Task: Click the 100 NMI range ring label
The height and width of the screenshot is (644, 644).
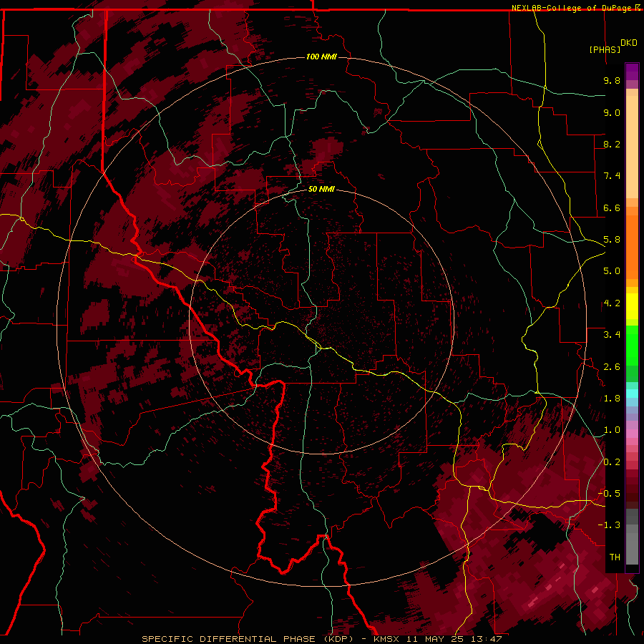Action: pos(321,57)
